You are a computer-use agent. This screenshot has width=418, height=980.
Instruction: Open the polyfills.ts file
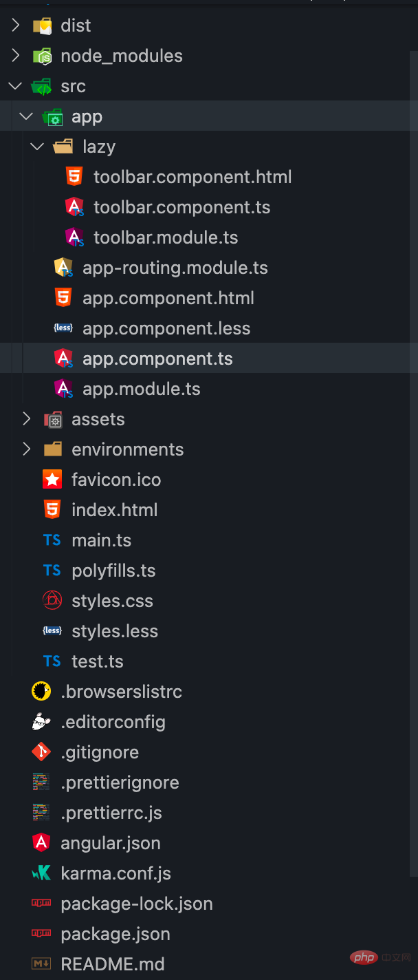tap(113, 571)
